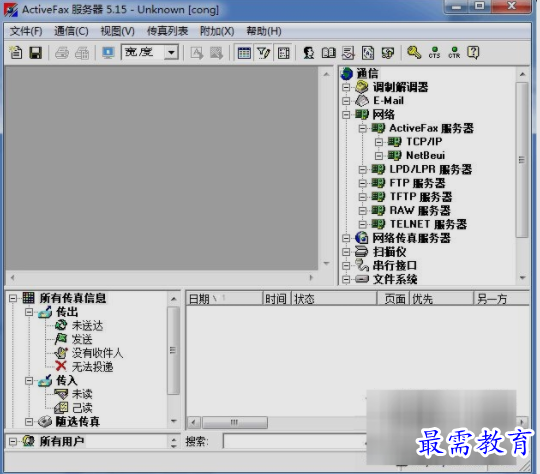
Task: Collapse the ActiveFax 服务器 node expander
Action: pos(362,128)
